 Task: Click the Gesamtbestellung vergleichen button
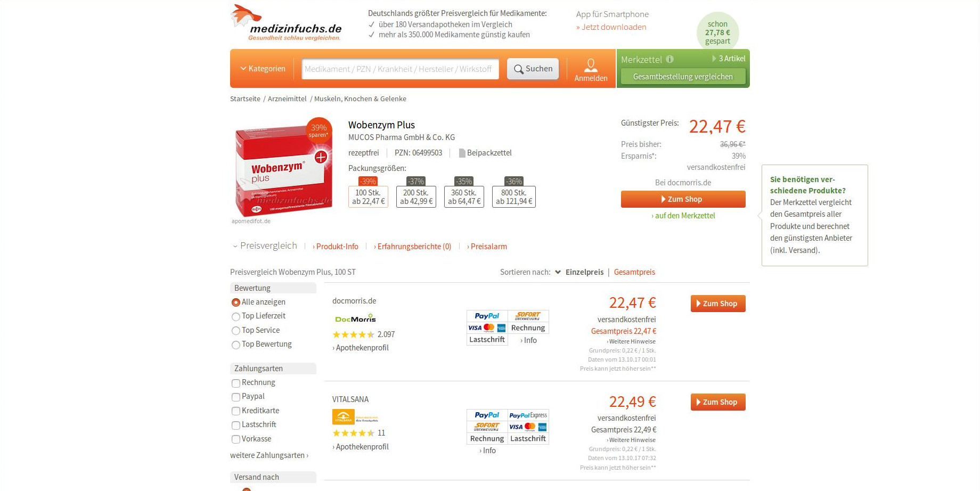(683, 77)
